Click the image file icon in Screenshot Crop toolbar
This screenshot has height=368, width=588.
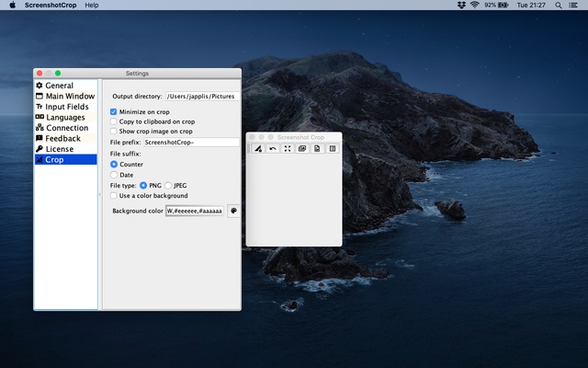317,149
